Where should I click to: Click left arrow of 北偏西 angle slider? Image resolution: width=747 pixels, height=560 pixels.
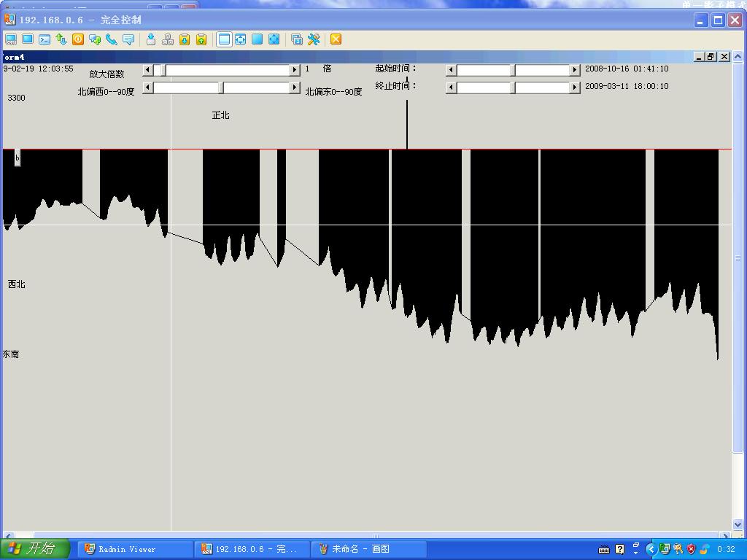tap(147, 87)
